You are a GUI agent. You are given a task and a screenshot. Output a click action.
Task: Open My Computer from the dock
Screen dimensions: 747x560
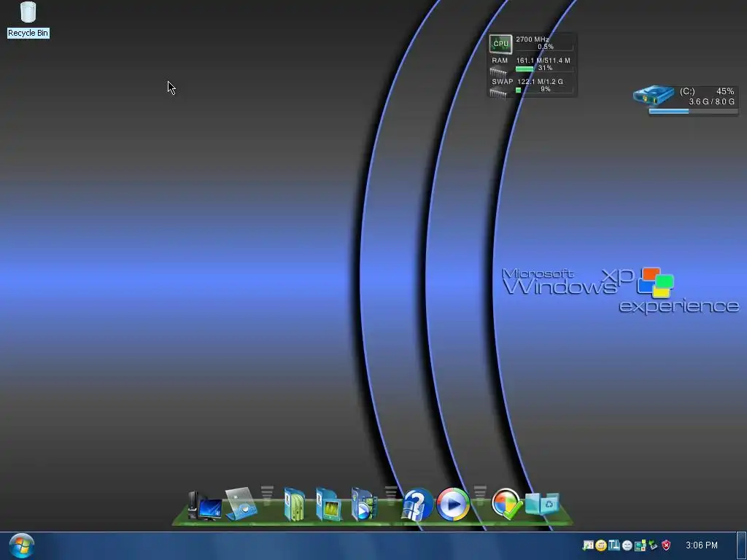(205, 505)
